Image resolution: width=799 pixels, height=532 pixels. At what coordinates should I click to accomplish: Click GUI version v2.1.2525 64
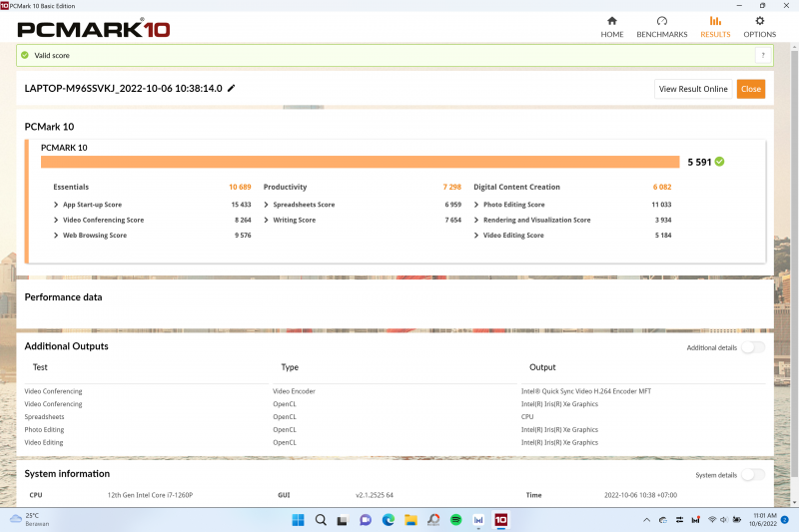(374, 495)
